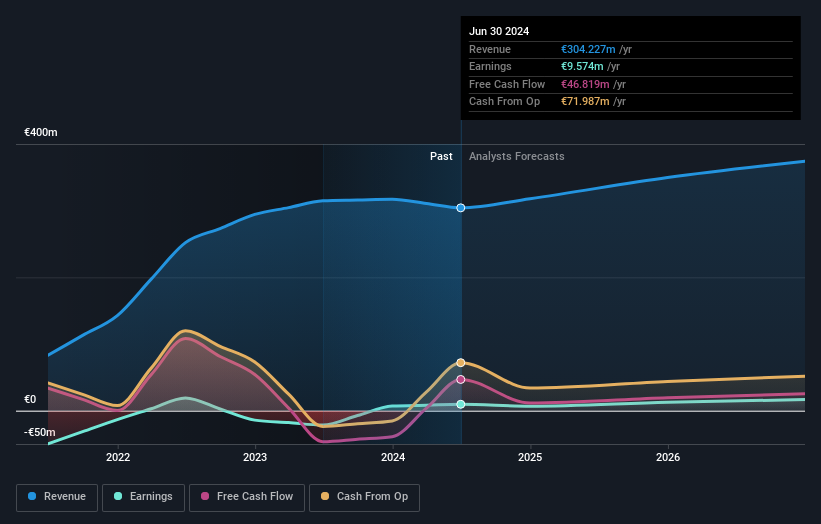Click the Jun 30 2024 tooltip date
821x524 pixels.
pos(499,31)
